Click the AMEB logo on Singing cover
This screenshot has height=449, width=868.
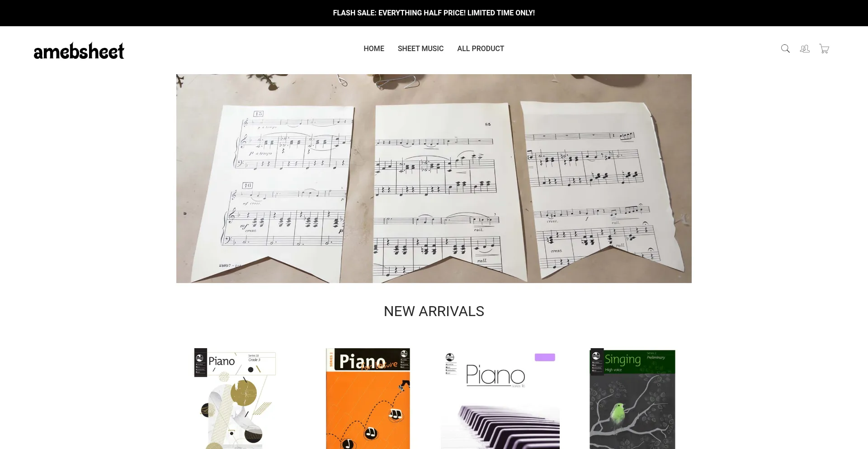click(596, 356)
